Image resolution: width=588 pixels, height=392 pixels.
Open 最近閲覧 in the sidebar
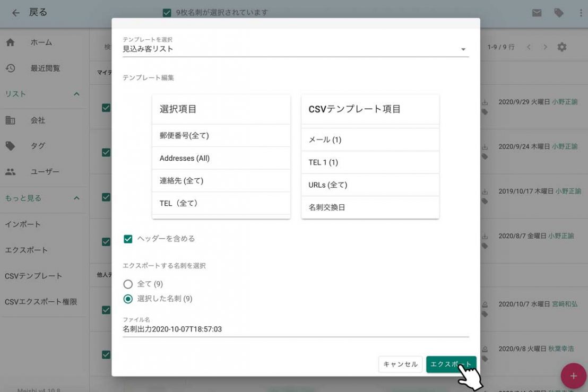click(45, 68)
